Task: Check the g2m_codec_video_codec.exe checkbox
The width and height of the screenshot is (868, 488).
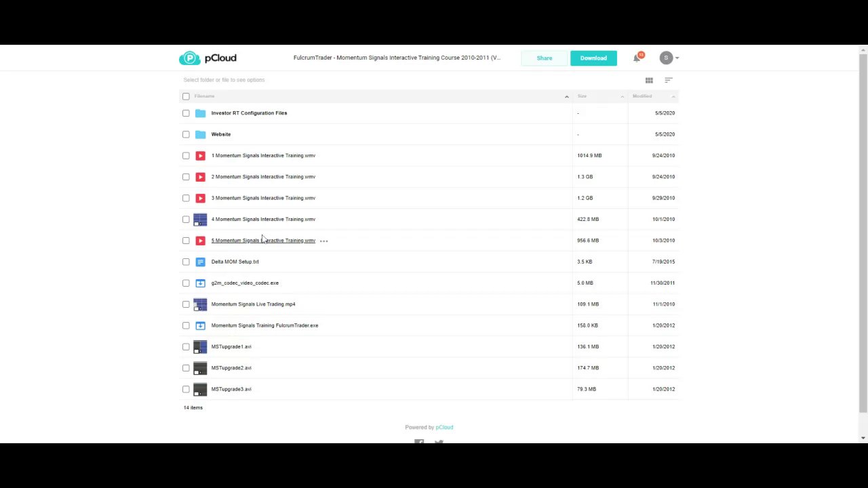Action: pyautogui.click(x=186, y=283)
